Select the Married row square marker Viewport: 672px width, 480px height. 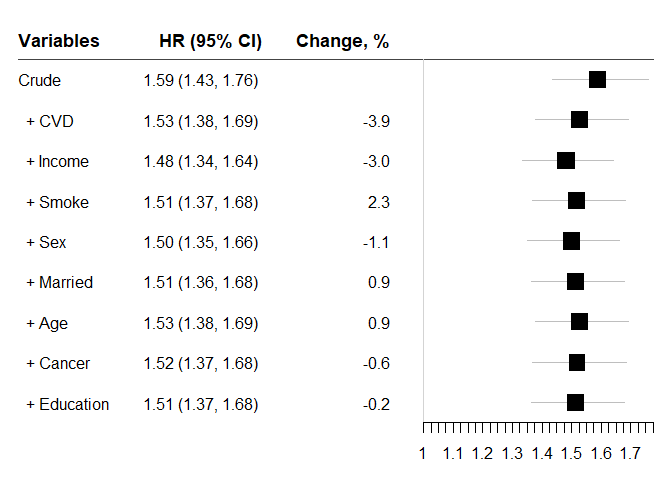[x=575, y=282]
